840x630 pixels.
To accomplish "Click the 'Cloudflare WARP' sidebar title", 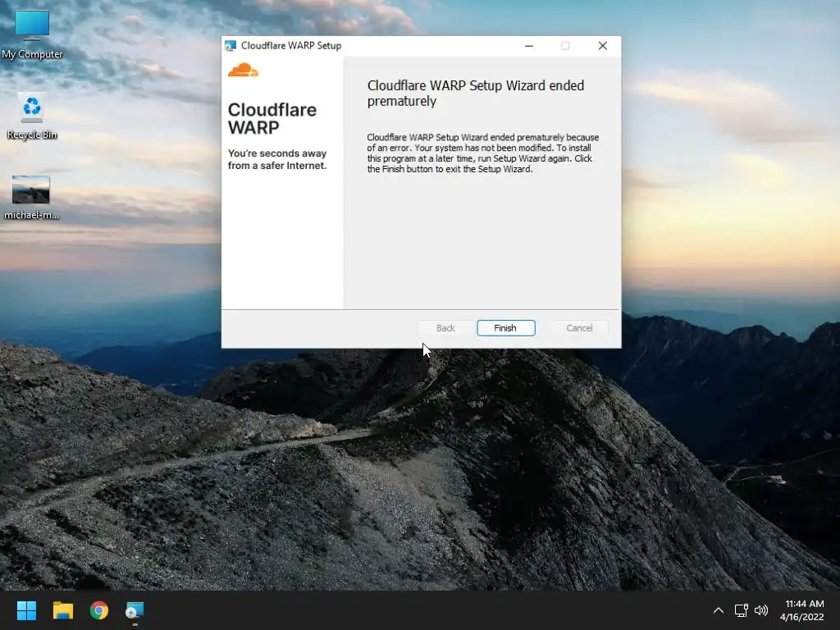I will [x=272, y=118].
